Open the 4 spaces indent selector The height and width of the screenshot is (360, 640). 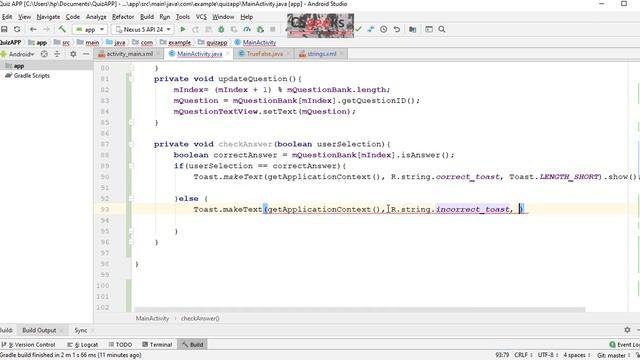point(577,355)
